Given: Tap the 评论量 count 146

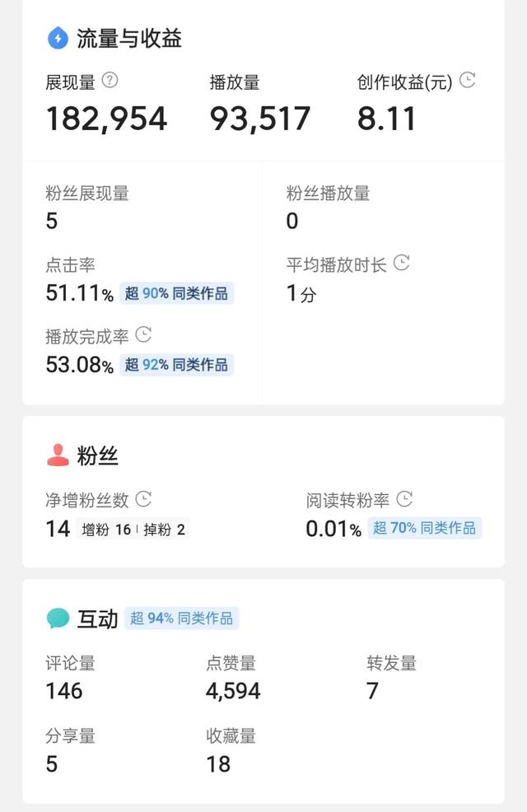Looking at the screenshot, I should [x=64, y=691].
